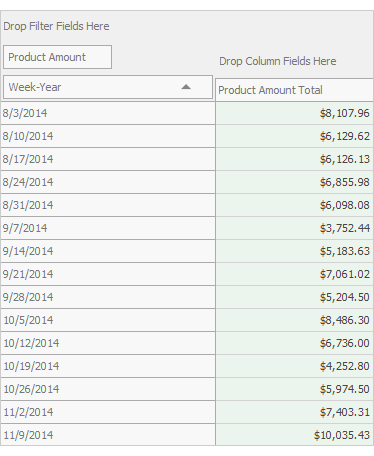
Task: Click the $6,129.62 cell
Action: pos(294,136)
